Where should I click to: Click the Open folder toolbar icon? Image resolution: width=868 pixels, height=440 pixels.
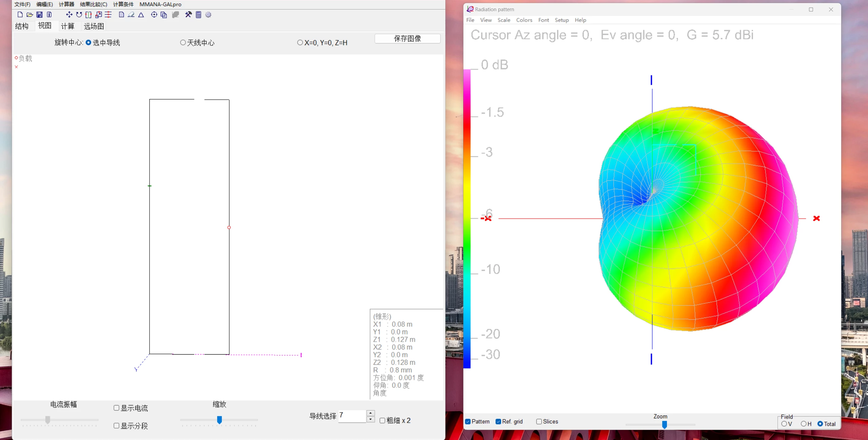click(x=30, y=15)
